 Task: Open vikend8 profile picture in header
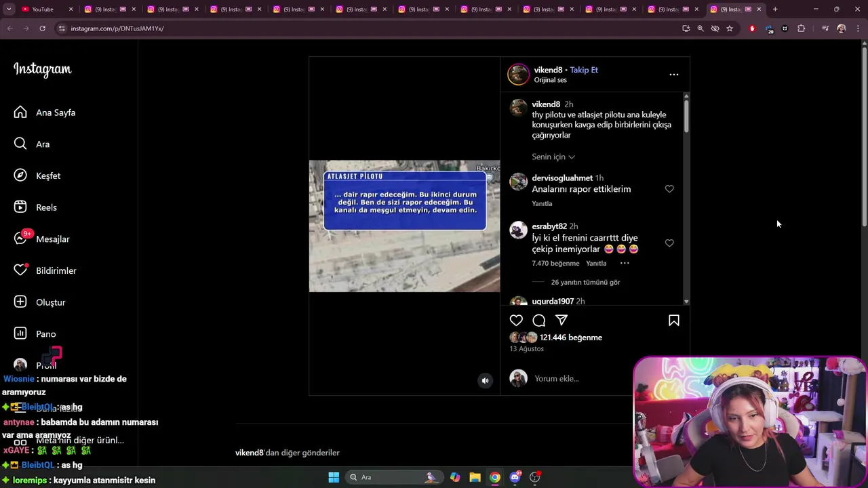coord(519,75)
